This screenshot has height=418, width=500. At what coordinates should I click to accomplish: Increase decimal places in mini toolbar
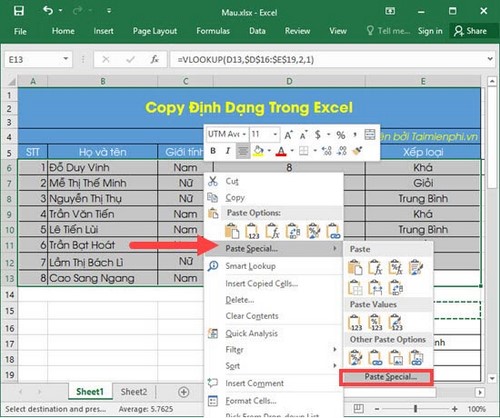326,151
